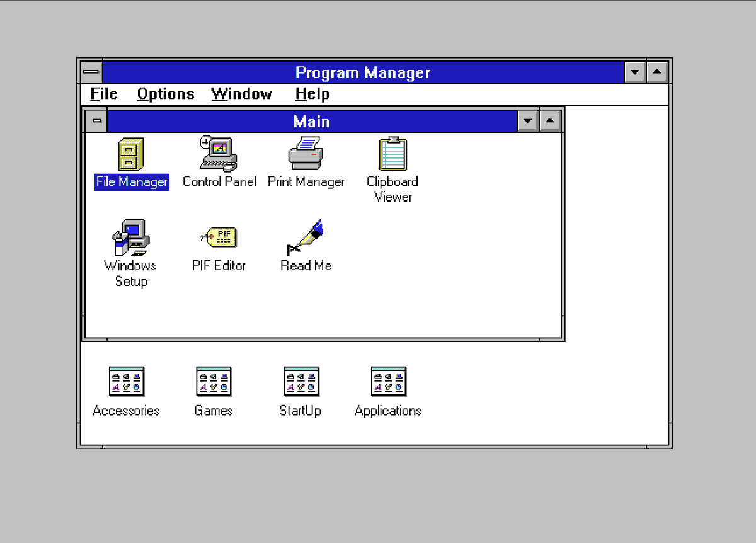This screenshot has height=543, width=756.
Task: Open the Help menu
Action: pos(312,94)
